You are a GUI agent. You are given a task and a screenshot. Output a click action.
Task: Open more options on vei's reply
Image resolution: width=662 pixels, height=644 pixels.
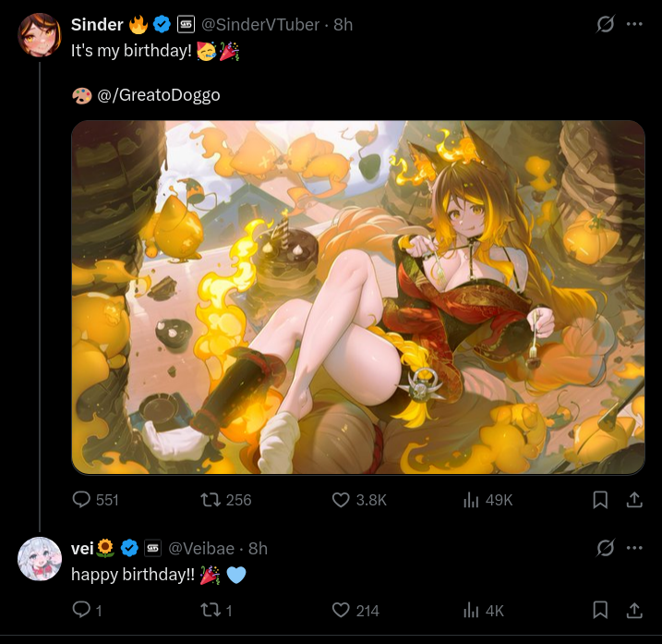pos(634,548)
